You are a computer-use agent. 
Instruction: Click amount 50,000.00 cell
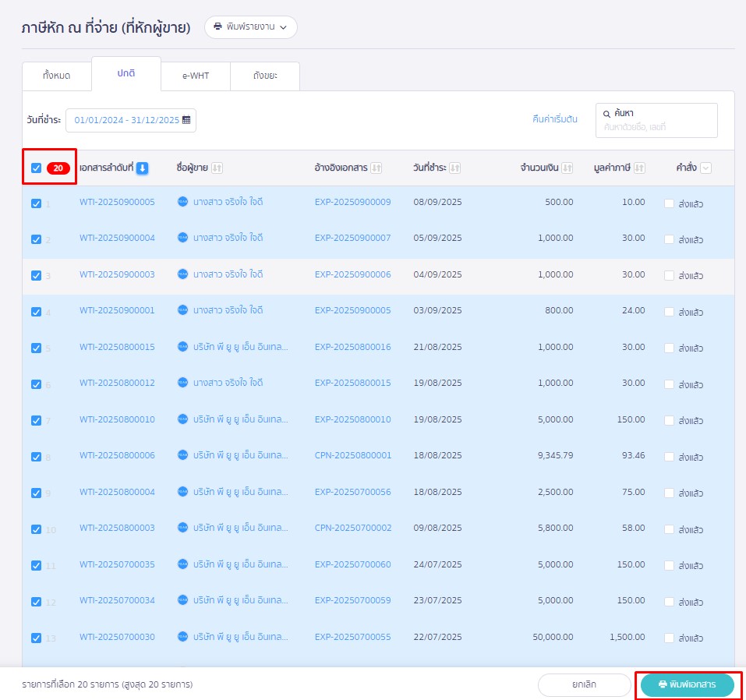[x=553, y=637]
